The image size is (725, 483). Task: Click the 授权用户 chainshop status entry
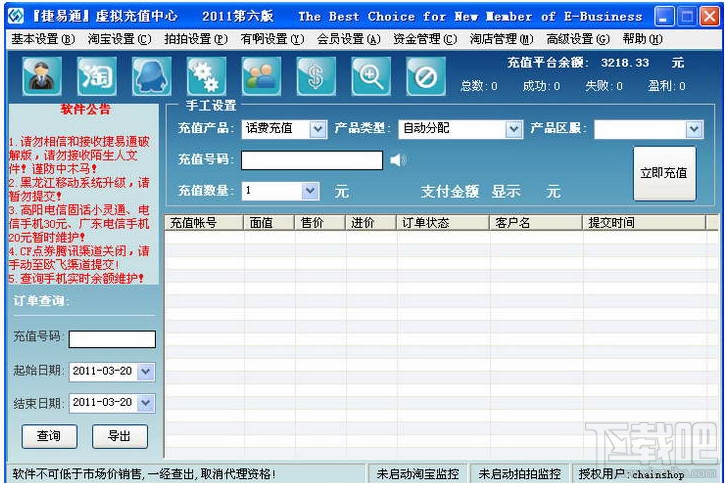tap(631, 474)
